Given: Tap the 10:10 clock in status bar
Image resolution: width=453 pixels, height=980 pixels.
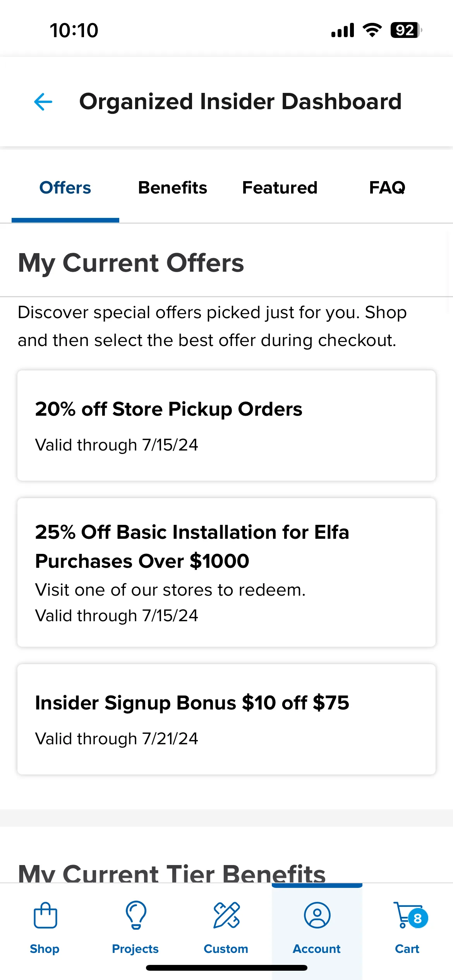Looking at the screenshot, I should click(74, 30).
